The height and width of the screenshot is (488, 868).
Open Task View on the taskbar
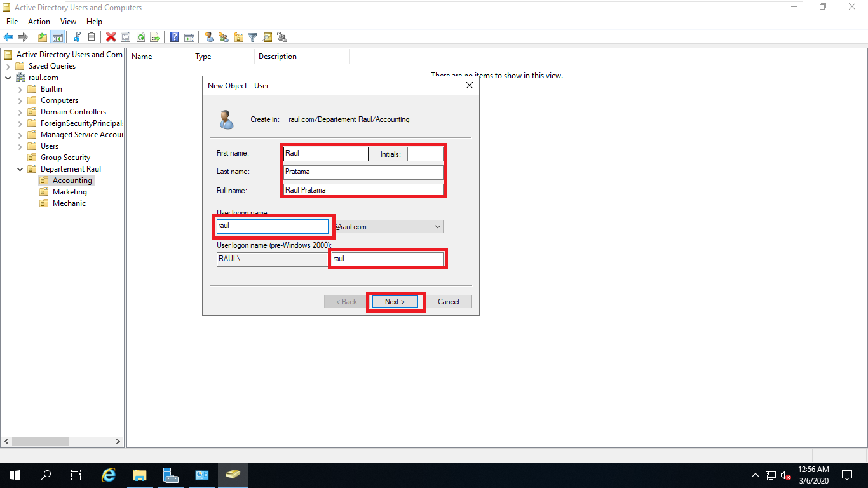coord(76,475)
